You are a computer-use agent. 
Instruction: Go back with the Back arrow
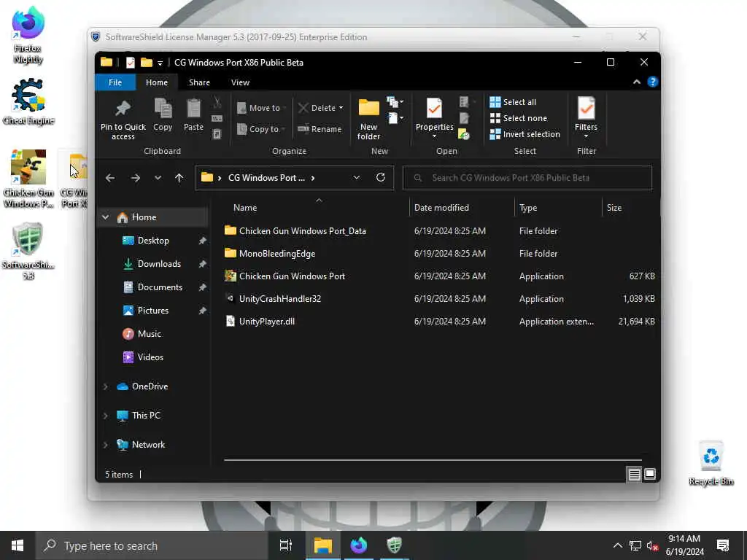pyautogui.click(x=110, y=178)
